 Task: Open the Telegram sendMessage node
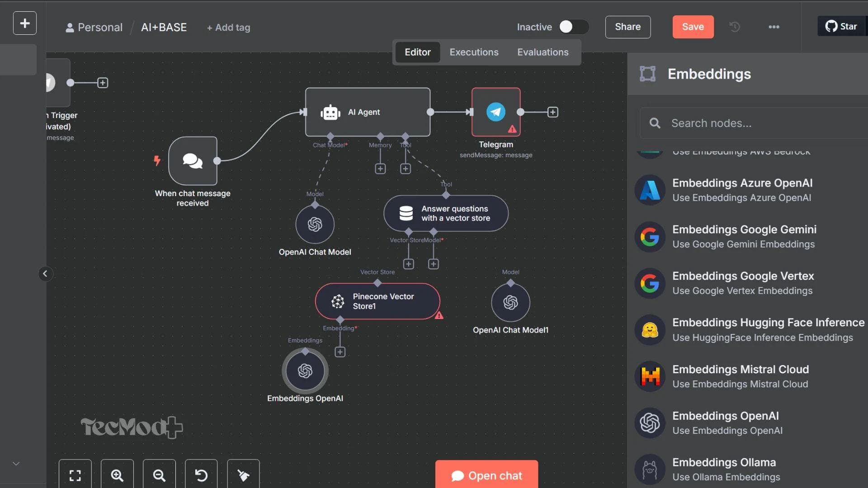(495, 112)
